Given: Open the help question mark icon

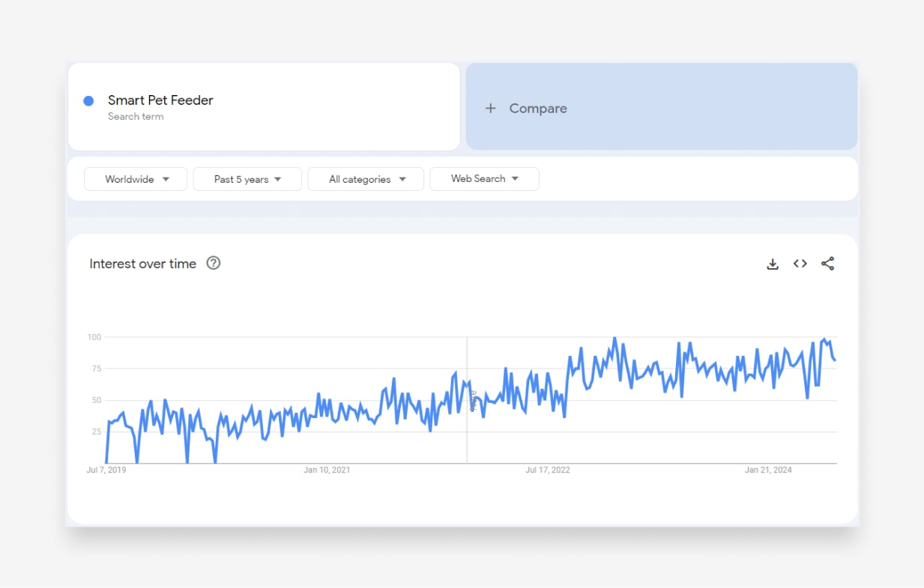Looking at the screenshot, I should pos(214,263).
